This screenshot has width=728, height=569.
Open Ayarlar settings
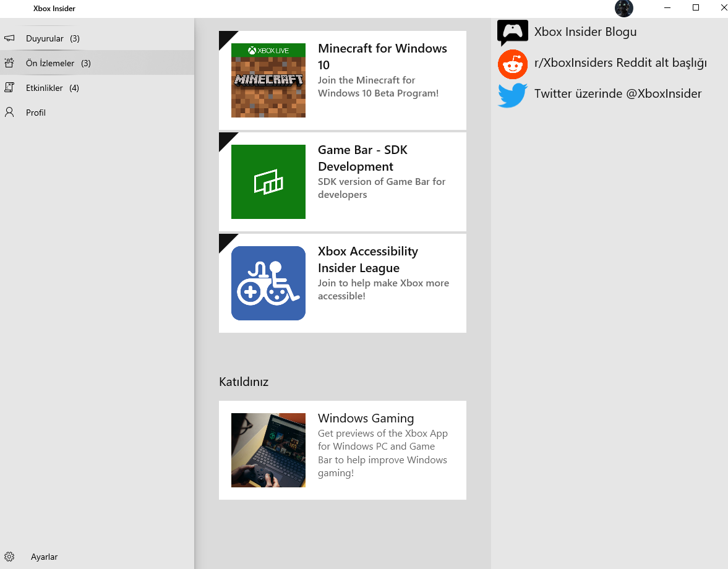click(x=97, y=557)
